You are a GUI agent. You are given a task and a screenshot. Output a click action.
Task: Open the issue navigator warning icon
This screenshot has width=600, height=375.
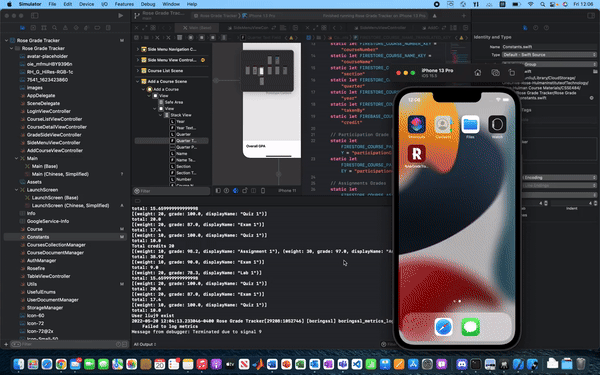pyautogui.click(x=65, y=28)
